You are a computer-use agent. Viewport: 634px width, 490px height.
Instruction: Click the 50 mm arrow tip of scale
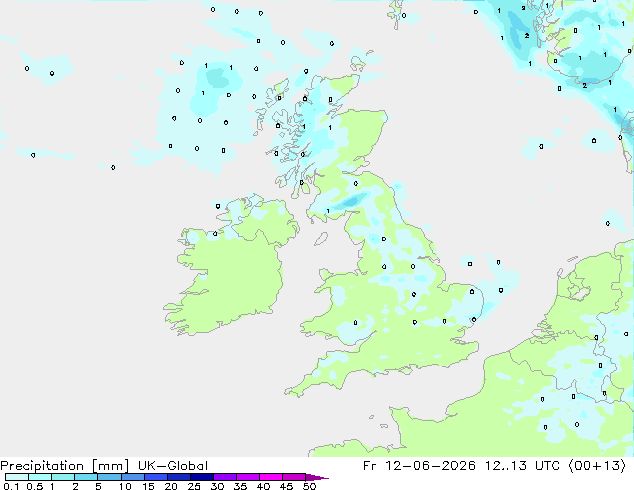tap(317, 477)
